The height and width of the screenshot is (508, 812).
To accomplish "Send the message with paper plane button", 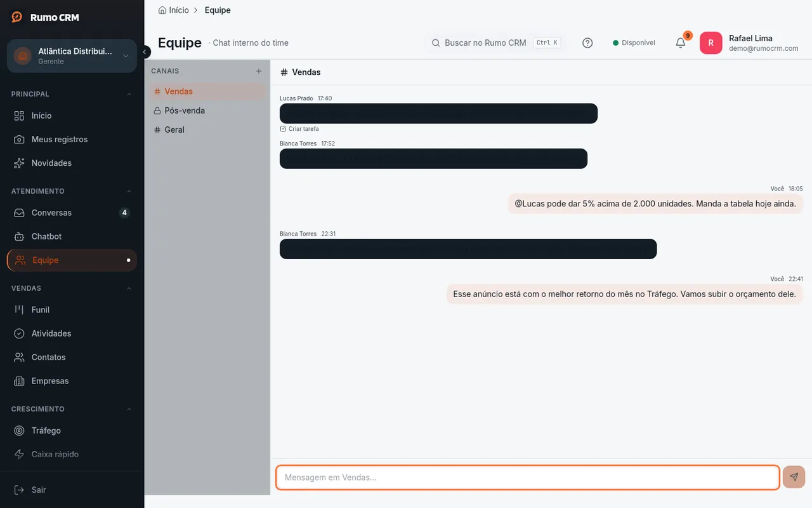I will click(x=794, y=477).
